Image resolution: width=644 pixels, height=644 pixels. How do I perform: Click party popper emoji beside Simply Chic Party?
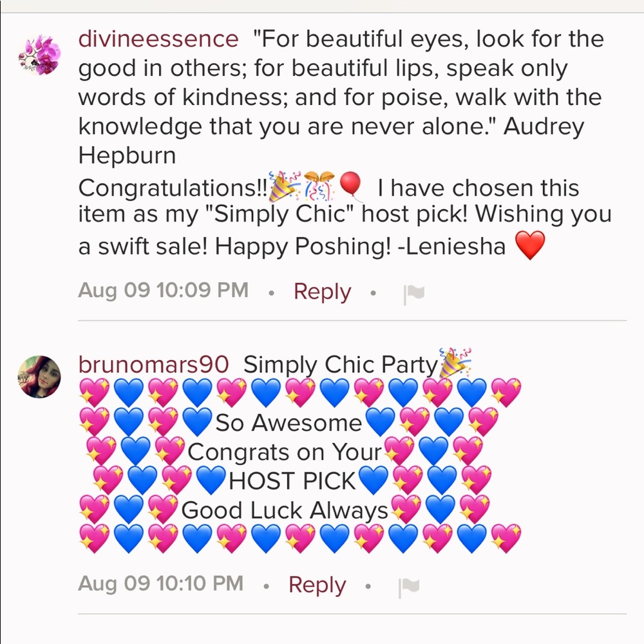455,364
